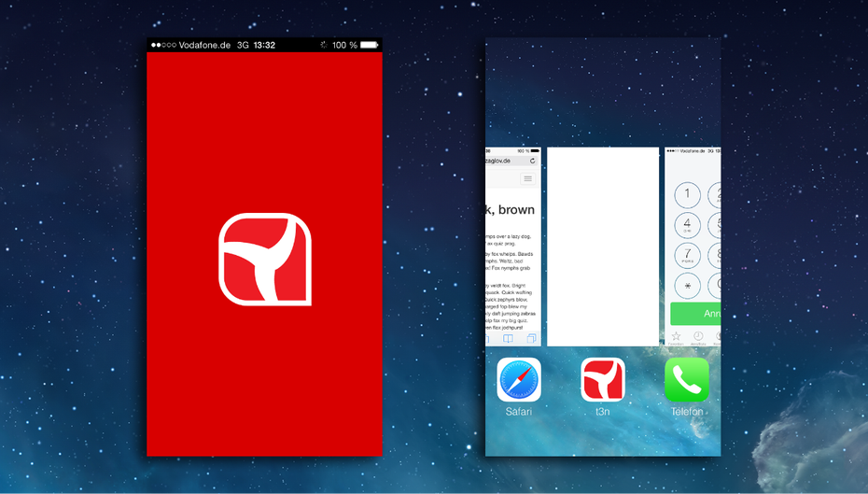Tap the t3n app icon in the switcher
868x494 pixels.
click(x=603, y=379)
